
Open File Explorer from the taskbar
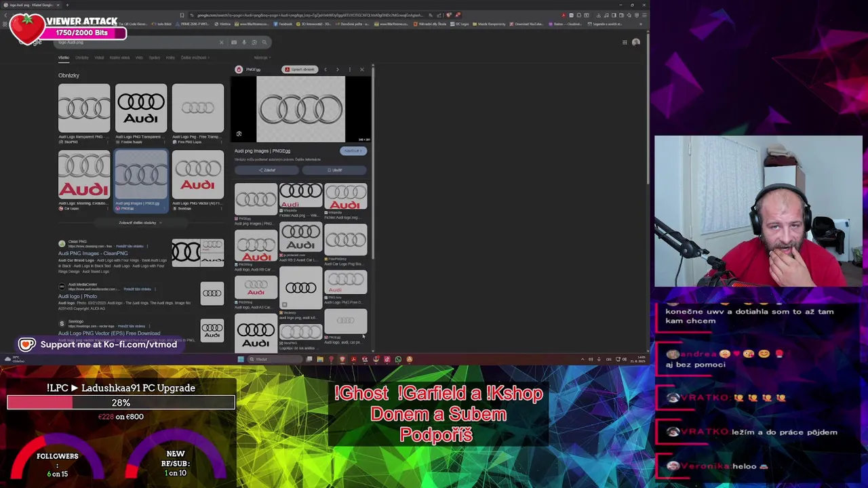[x=320, y=359]
